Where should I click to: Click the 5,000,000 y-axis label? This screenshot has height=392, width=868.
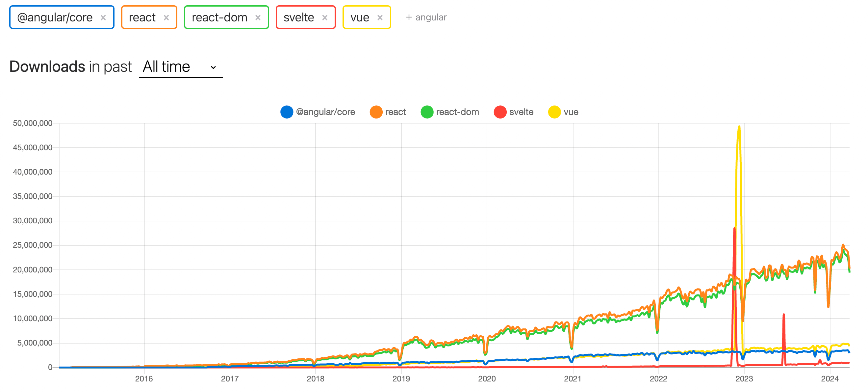coord(35,343)
